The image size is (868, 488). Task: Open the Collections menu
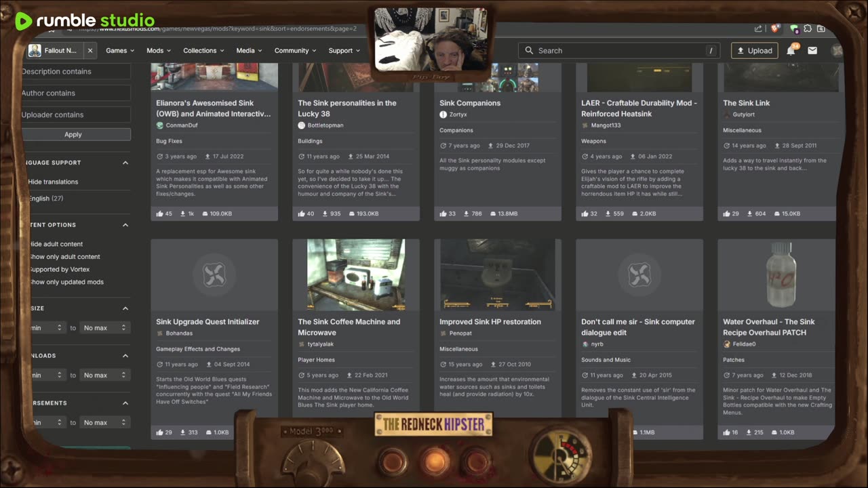[204, 50]
